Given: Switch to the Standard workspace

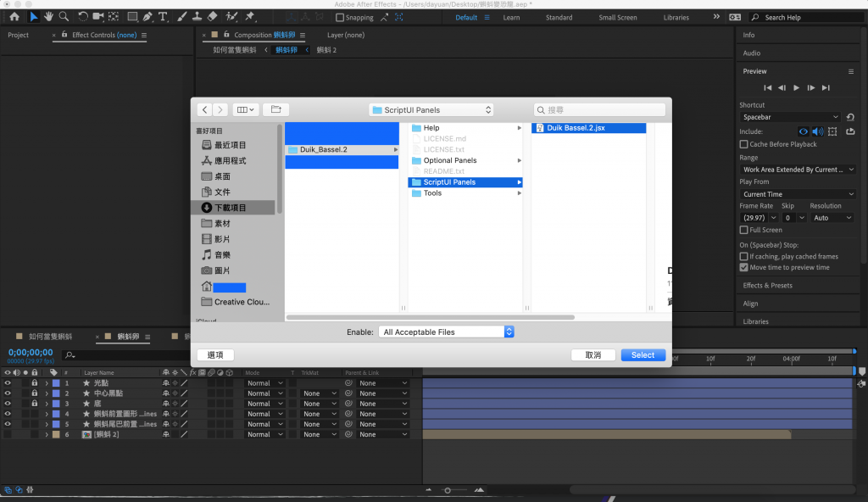Looking at the screenshot, I should tap(559, 18).
